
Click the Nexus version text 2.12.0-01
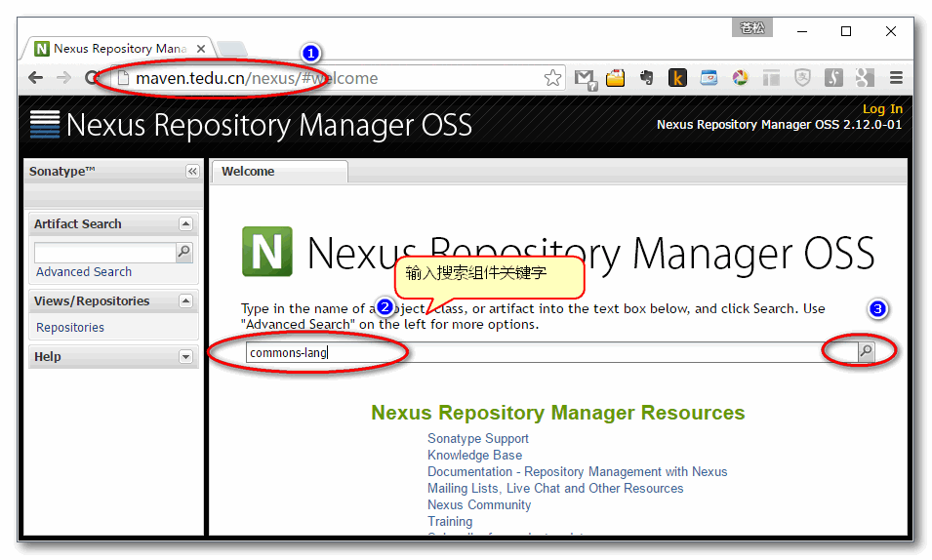(x=871, y=125)
